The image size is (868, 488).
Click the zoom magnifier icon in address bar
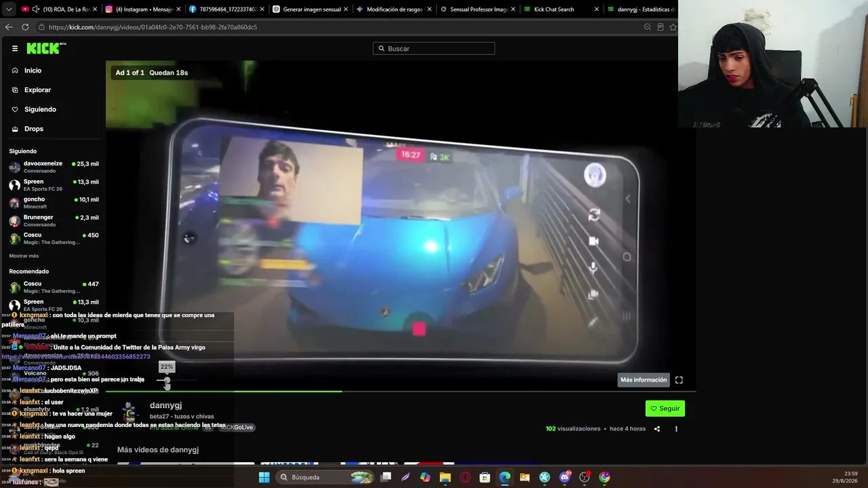click(x=648, y=27)
